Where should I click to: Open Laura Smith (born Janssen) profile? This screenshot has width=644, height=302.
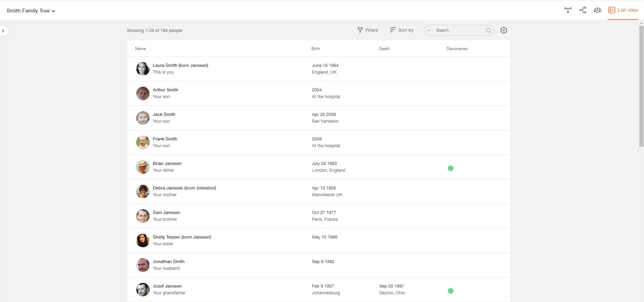pyautogui.click(x=180, y=66)
